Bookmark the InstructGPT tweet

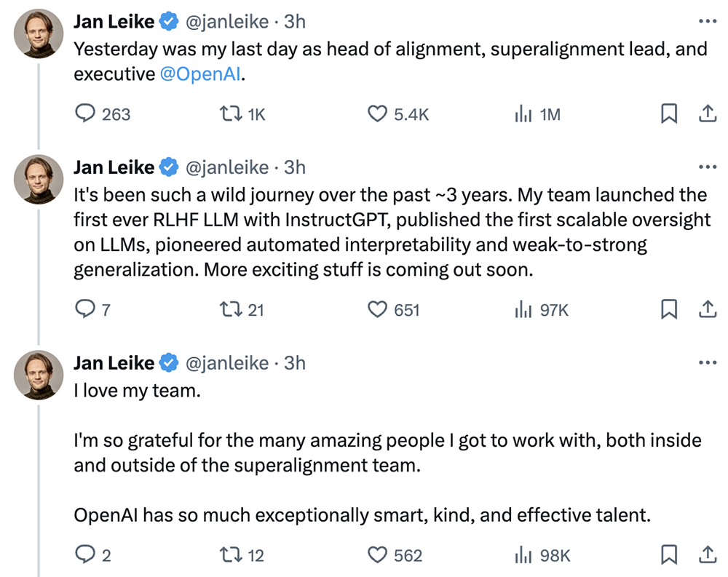(x=668, y=310)
